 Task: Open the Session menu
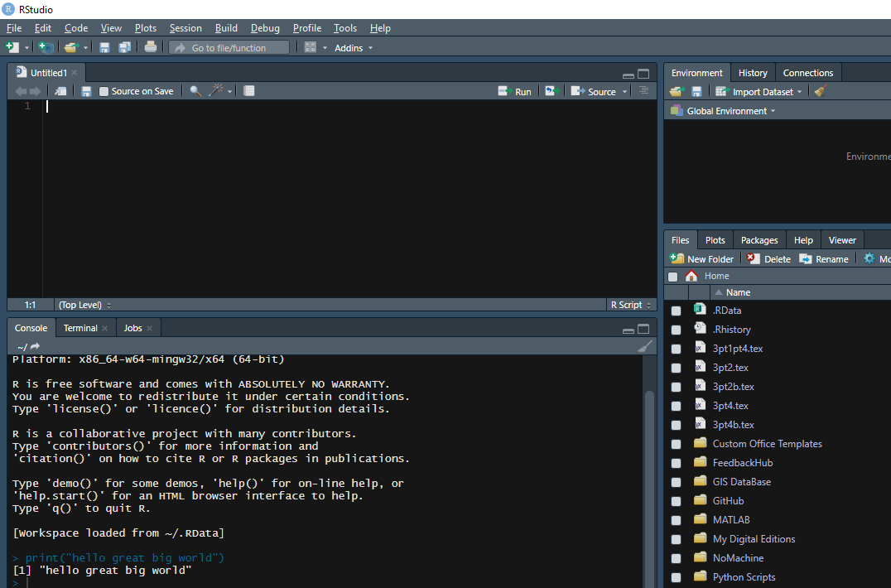click(x=185, y=28)
